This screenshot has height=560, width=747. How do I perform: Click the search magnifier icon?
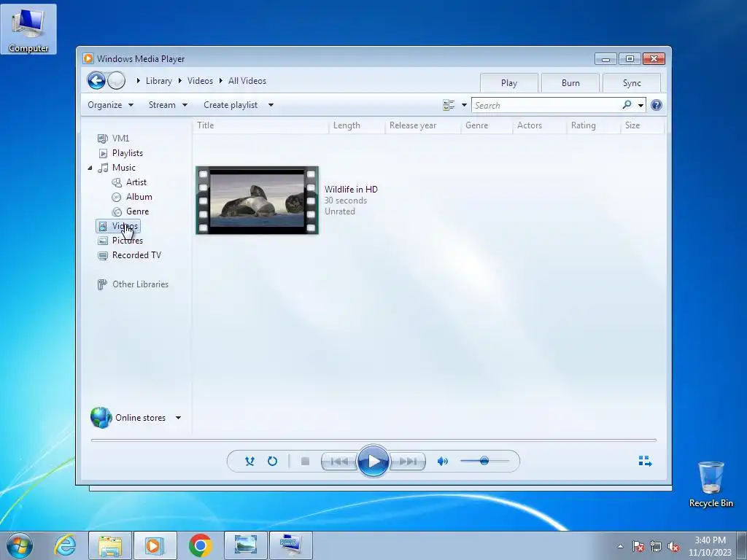click(x=627, y=105)
